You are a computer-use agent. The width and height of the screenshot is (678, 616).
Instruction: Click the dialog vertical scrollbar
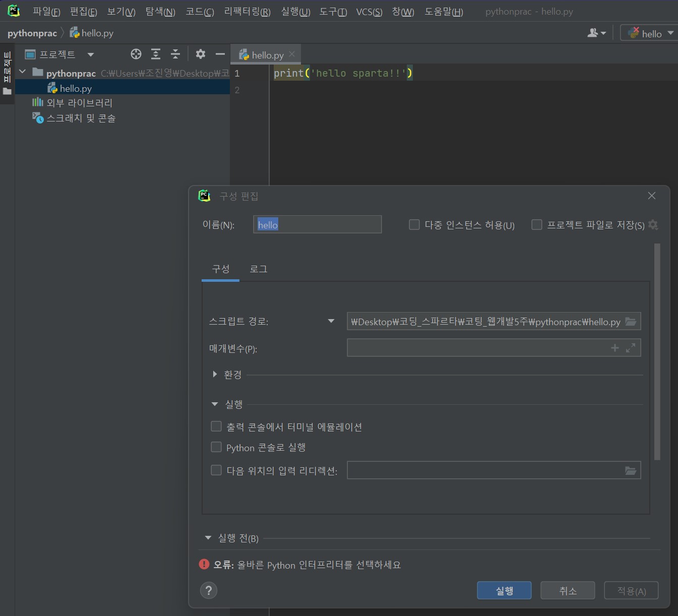coord(657,351)
